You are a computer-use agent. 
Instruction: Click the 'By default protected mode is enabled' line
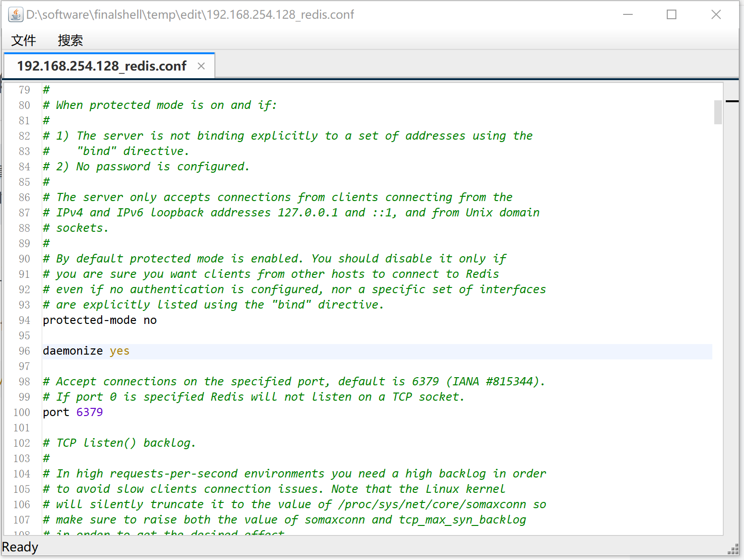click(x=275, y=259)
